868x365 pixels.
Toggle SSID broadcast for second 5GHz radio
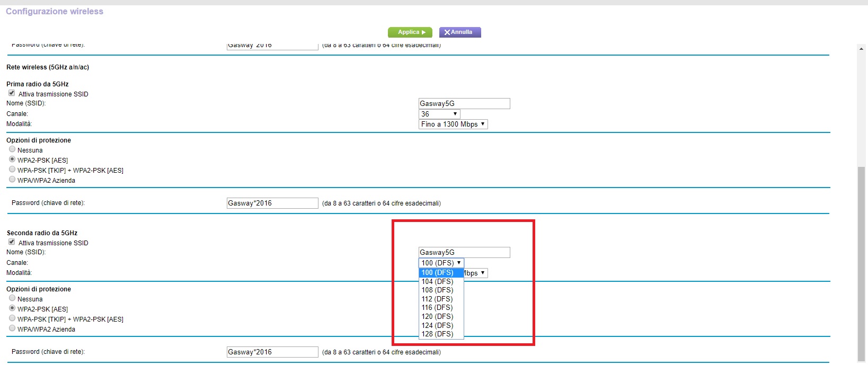click(x=12, y=242)
